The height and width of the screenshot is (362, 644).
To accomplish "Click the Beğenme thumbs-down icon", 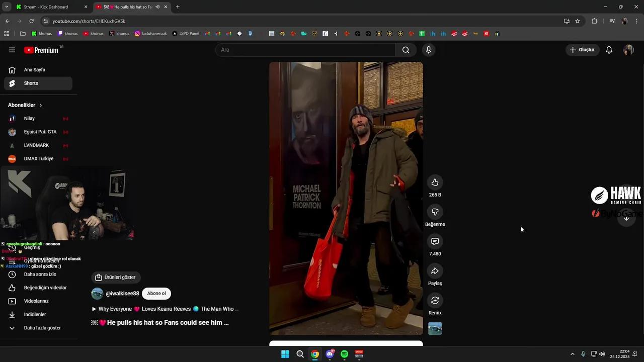I will (435, 212).
